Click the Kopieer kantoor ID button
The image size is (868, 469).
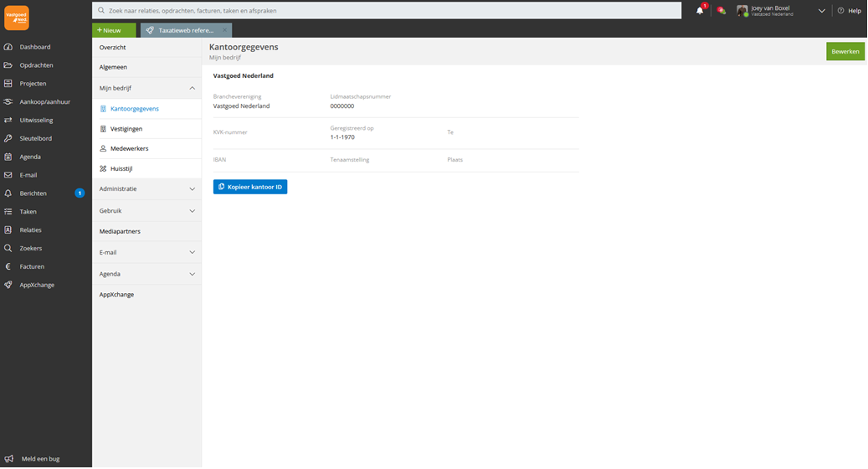click(250, 187)
